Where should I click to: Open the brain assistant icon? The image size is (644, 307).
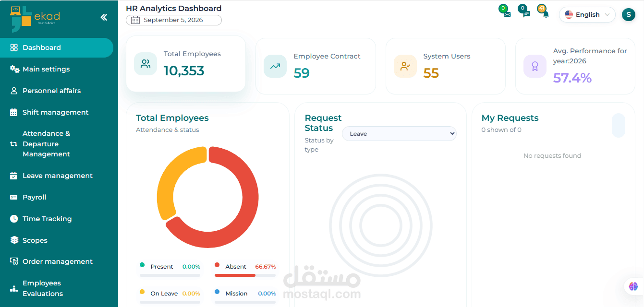633,286
